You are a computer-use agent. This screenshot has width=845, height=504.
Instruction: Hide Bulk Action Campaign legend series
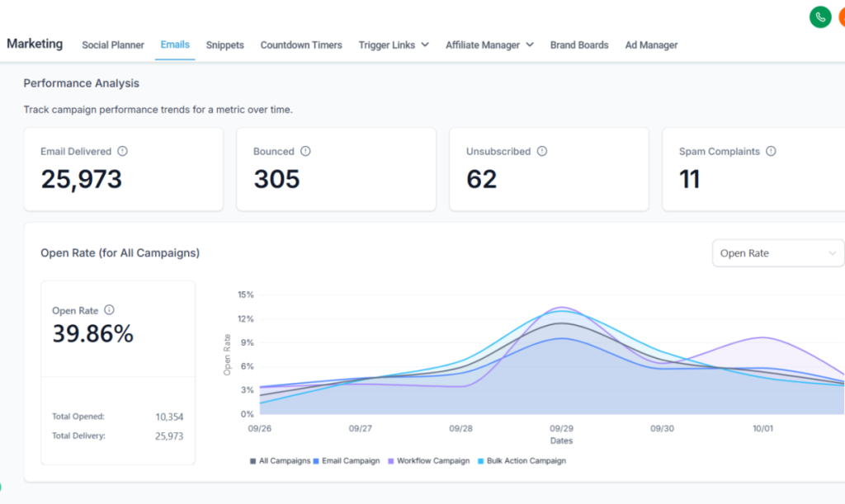coord(522,461)
